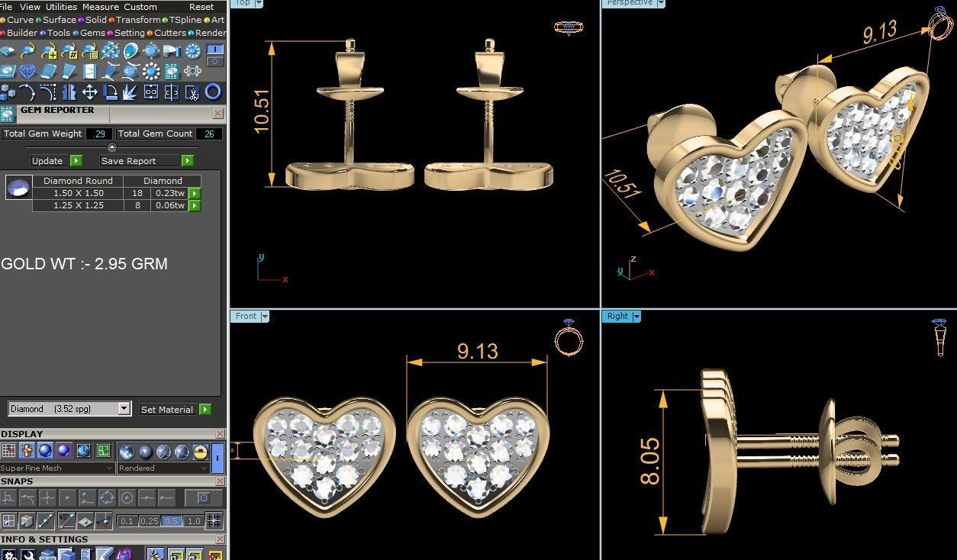Viewport: 957px width, 560px height.
Task: Open the Right viewport dropdown arrow
Action: 636,316
